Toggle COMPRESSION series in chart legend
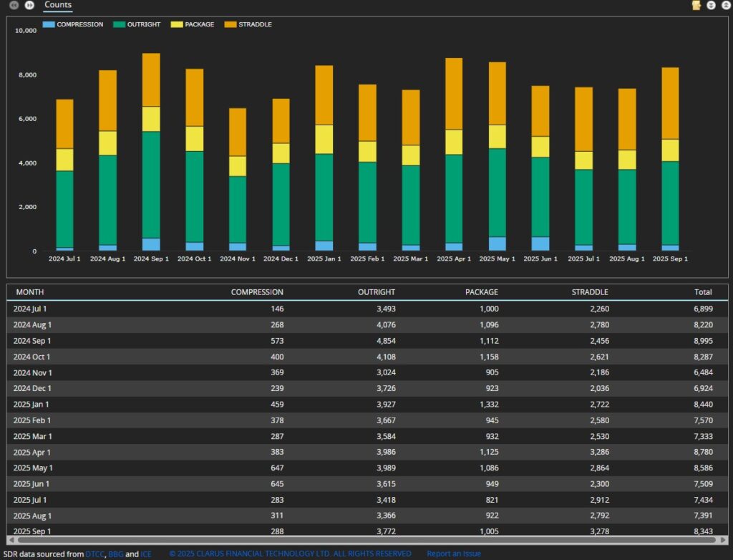Image resolution: width=733 pixels, height=560 pixels. pyautogui.click(x=73, y=24)
